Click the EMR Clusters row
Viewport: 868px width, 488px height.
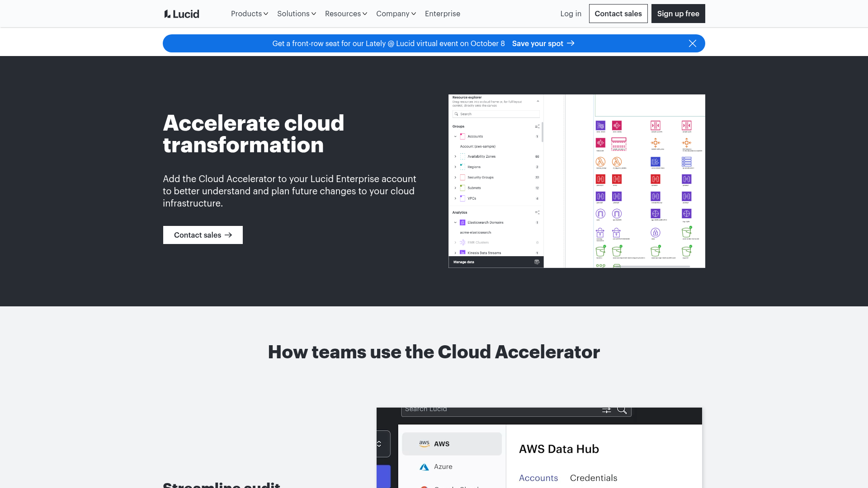click(x=496, y=243)
